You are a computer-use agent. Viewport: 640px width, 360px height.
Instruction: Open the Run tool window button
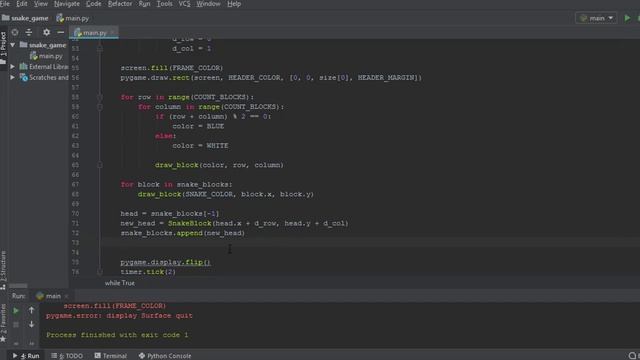pos(26,356)
